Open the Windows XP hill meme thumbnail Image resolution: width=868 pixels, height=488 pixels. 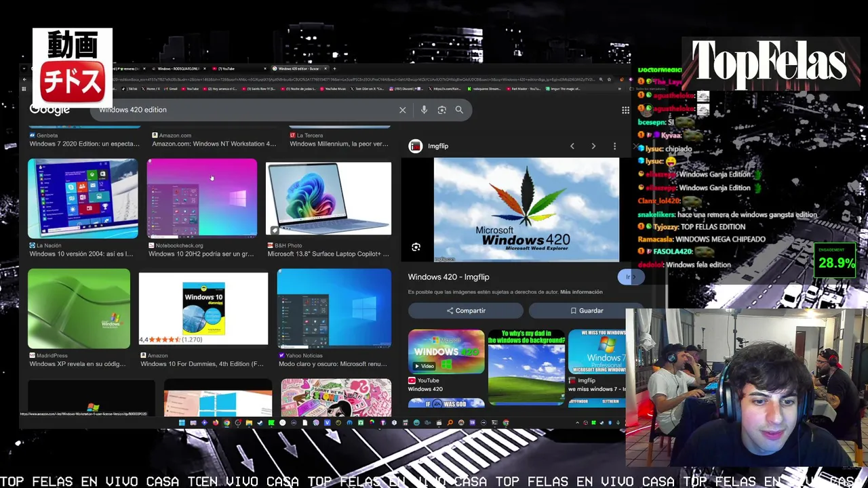pos(526,367)
